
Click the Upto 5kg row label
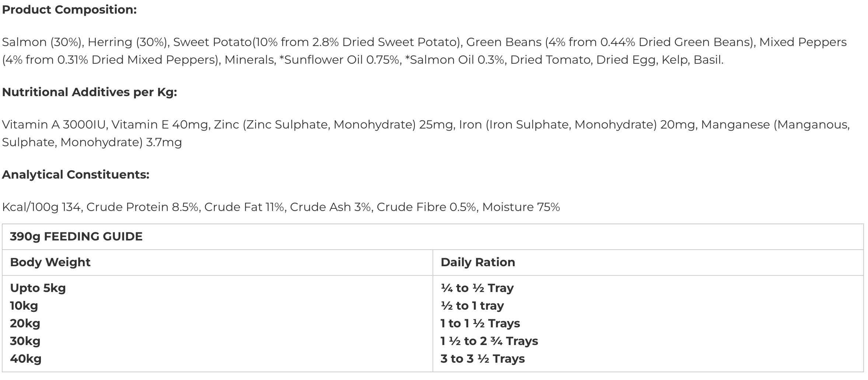(x=38, y=288)
